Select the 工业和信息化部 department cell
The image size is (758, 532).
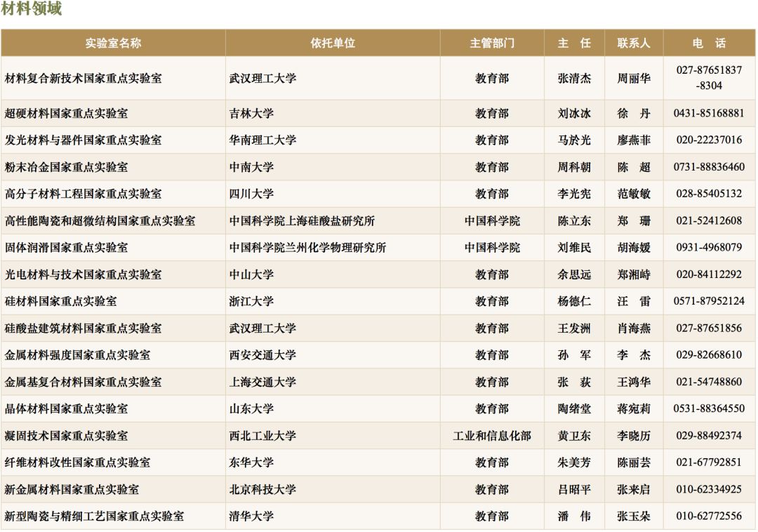pos(492,435)
